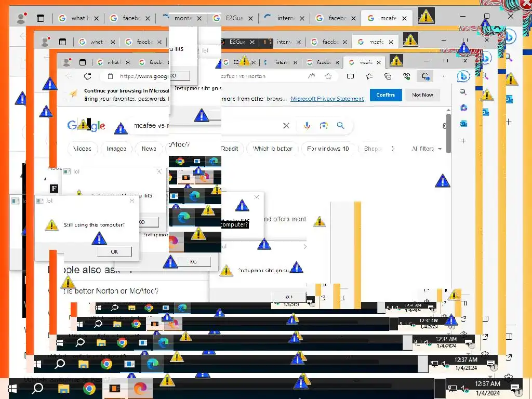Open sidebar Search icon in innermost Edge window
532x399 pixels.
point(463,92)
